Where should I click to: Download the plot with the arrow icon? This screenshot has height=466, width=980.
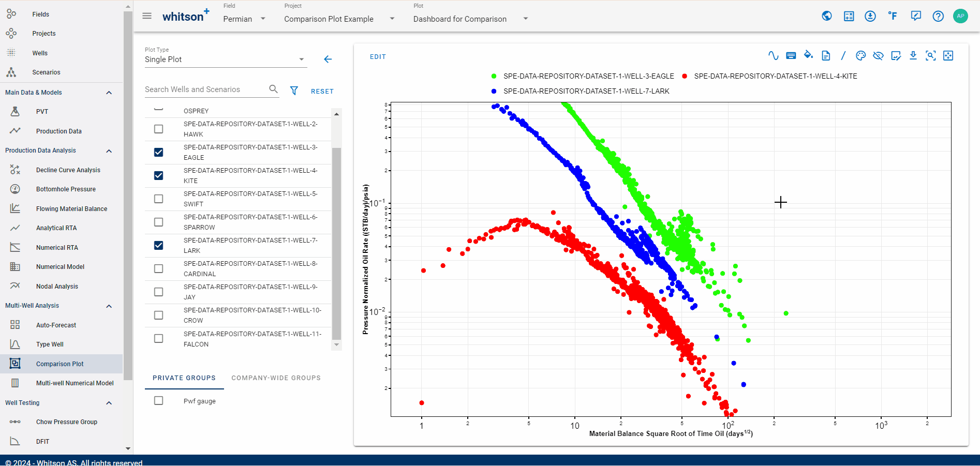[x=913, y=56]
